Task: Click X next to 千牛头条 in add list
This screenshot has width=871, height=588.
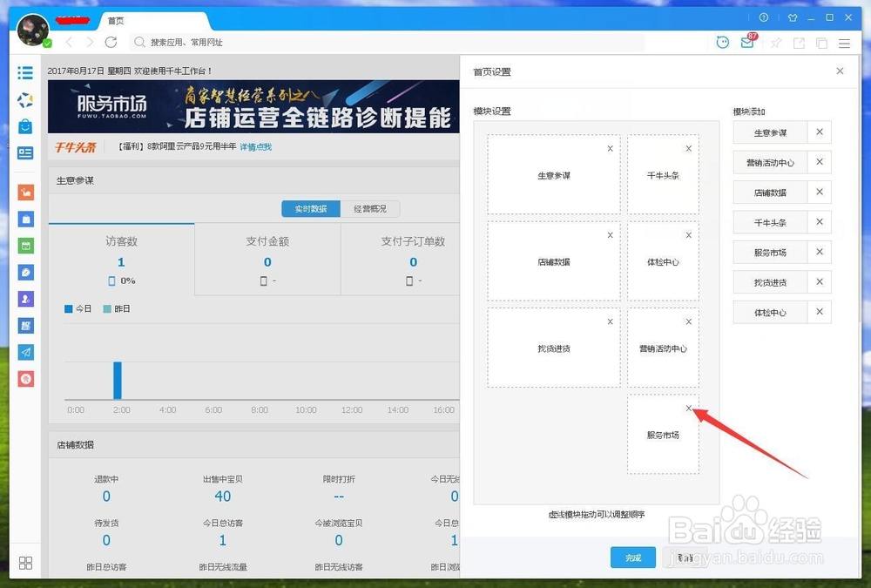Action: pyautogui.click(x=820, y=222)
